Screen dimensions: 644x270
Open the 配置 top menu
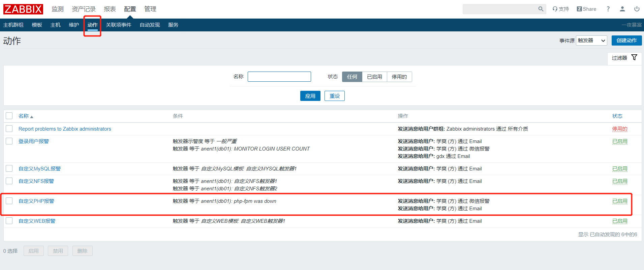[130, 9]
